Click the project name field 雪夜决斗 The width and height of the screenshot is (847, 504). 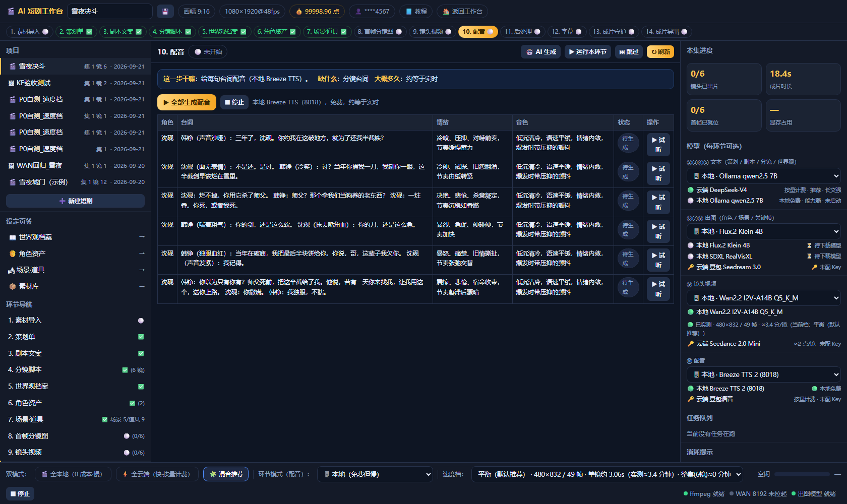[x=110, y=11]
